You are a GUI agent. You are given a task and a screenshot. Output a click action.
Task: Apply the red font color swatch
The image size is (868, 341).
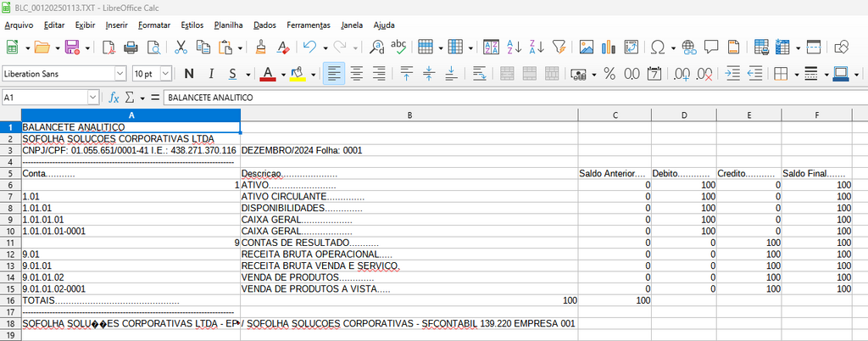point(267,74)
